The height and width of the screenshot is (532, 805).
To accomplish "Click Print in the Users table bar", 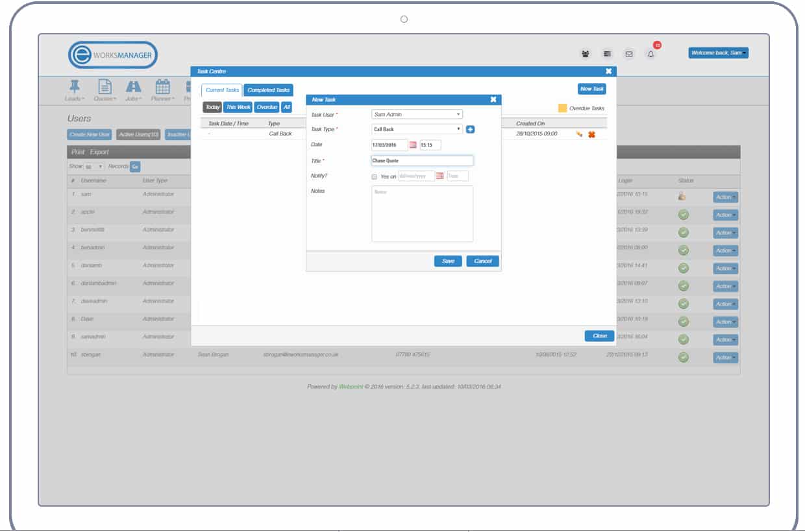I will pyautogui.click(x=78, y=152).
